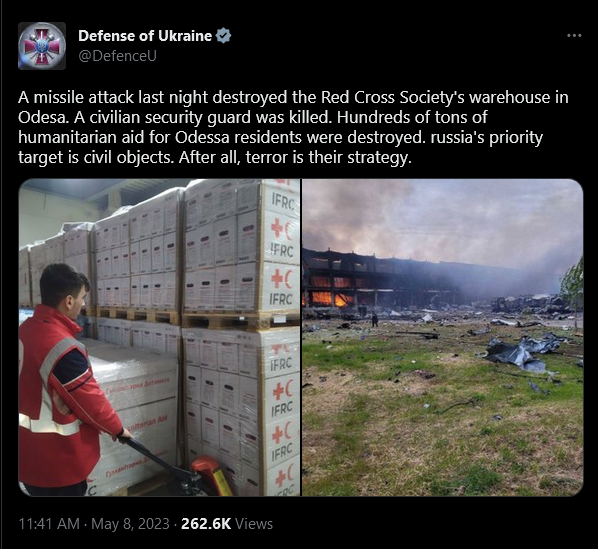Click the green tree beside the ruins
The width and height of the screenshot is (598, 549).
573,290
